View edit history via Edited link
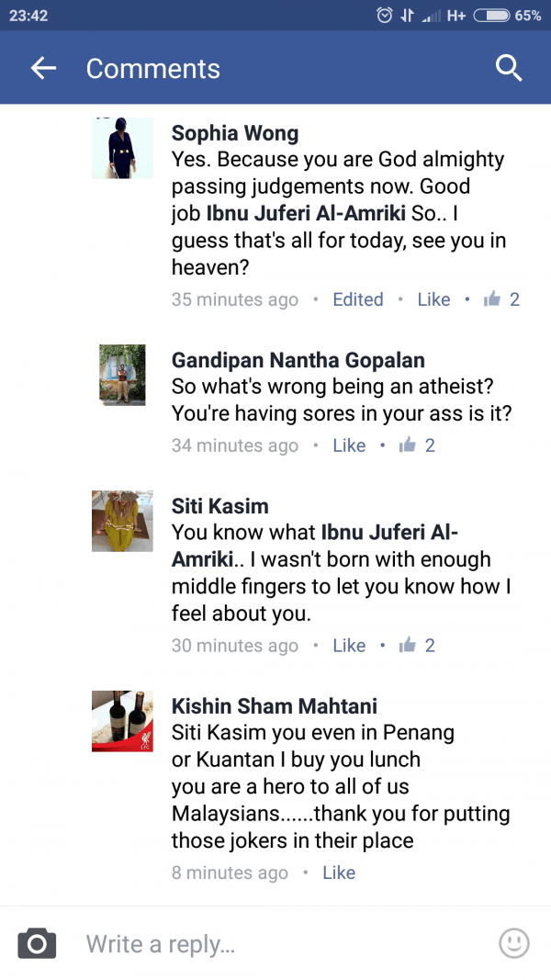Viewport: 551px width, 980px height. (358, 299)
